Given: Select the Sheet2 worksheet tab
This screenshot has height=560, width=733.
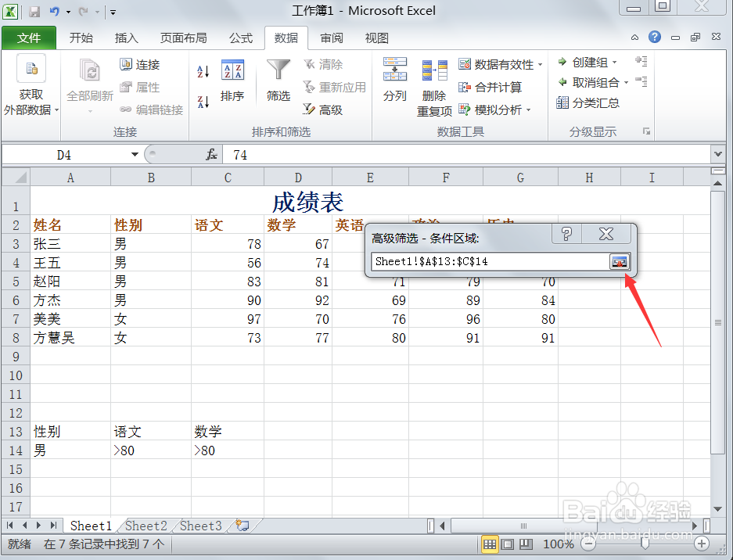Looking at the screenshot, I should pyautogui.click(x=145, y=526).
